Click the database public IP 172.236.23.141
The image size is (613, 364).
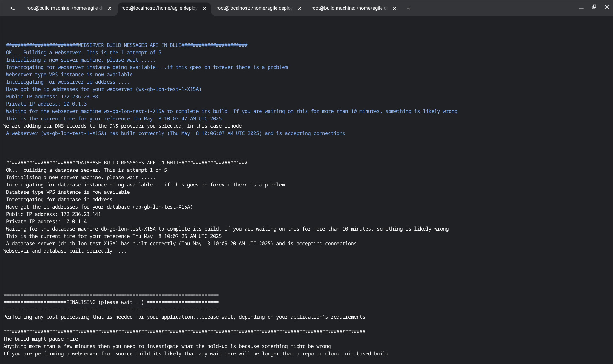tap(80, 214)
